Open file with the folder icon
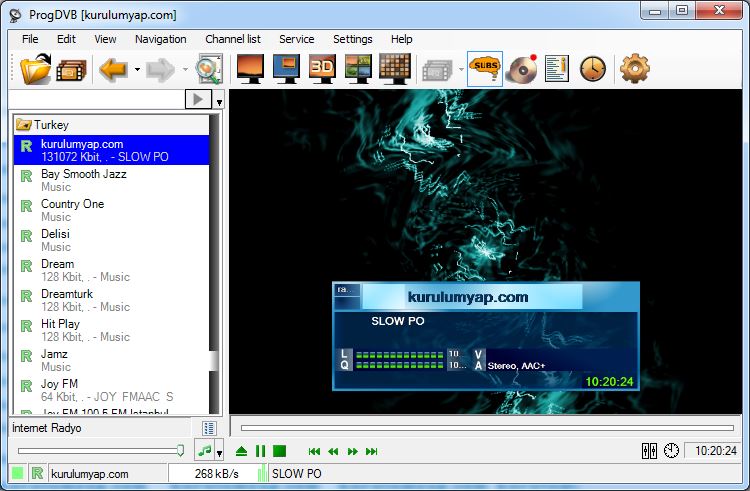Screen dimensions: 750x491 point(35,69)
